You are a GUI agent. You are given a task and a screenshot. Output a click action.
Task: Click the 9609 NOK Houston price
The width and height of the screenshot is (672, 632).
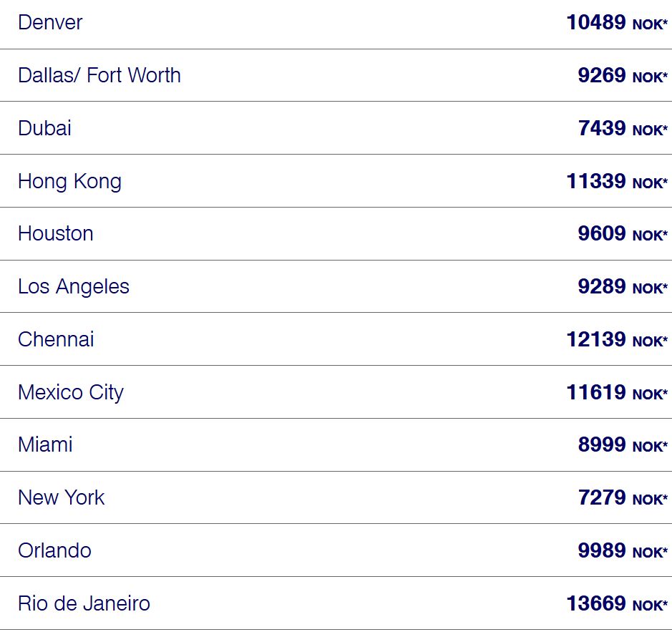coord(623,233)
